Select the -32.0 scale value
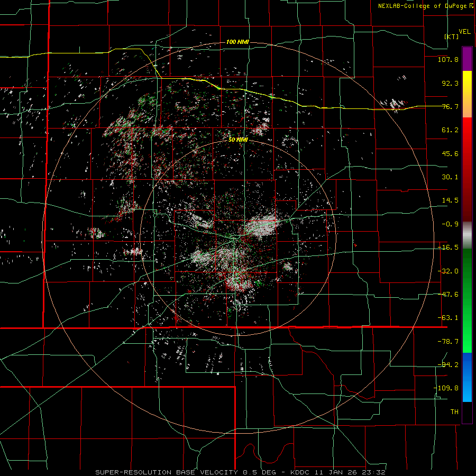Image resolution: width=476 pixels, height=476 pixels. coord(448,271)
